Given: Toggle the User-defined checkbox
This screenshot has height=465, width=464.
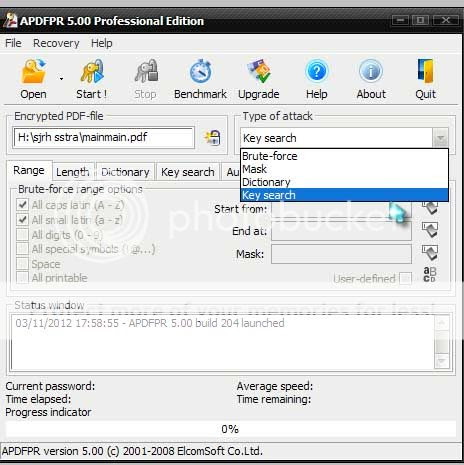Looking at the screenshot, I should pos(405,278).
